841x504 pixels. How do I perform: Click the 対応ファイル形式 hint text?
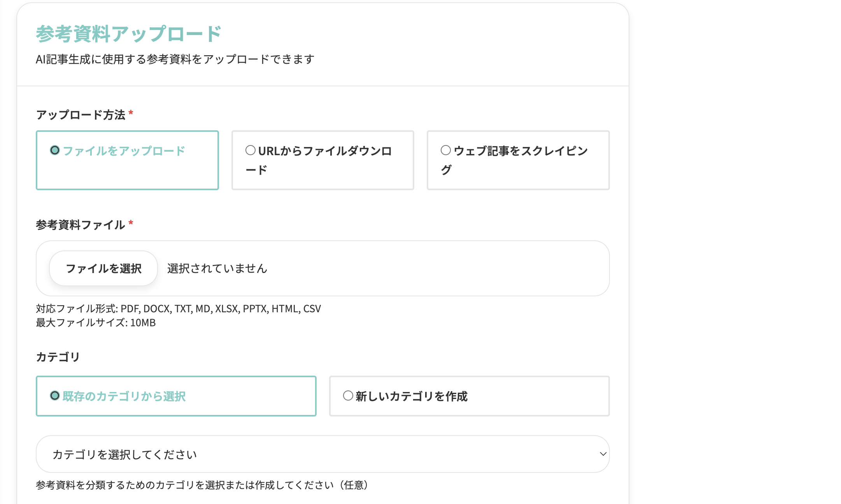178,309
